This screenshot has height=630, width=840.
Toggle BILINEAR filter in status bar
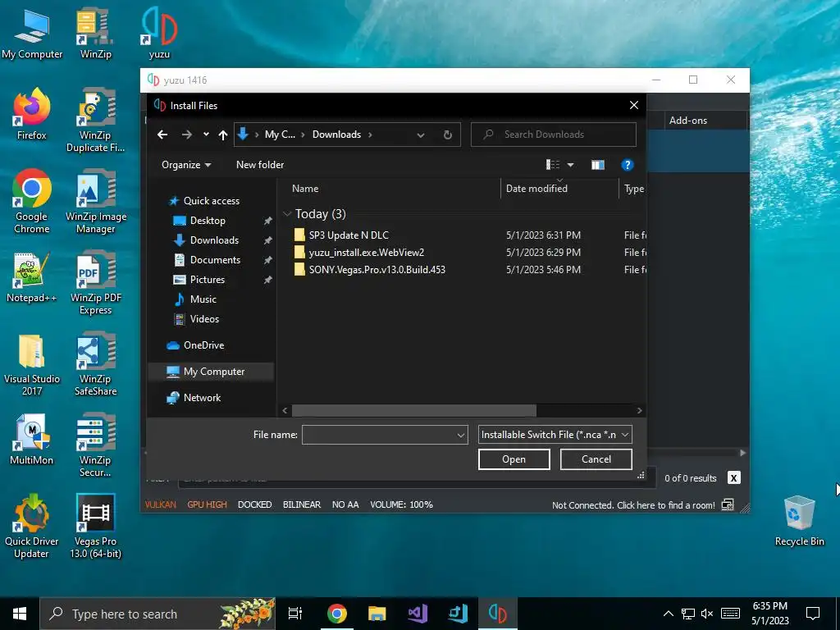302,504
